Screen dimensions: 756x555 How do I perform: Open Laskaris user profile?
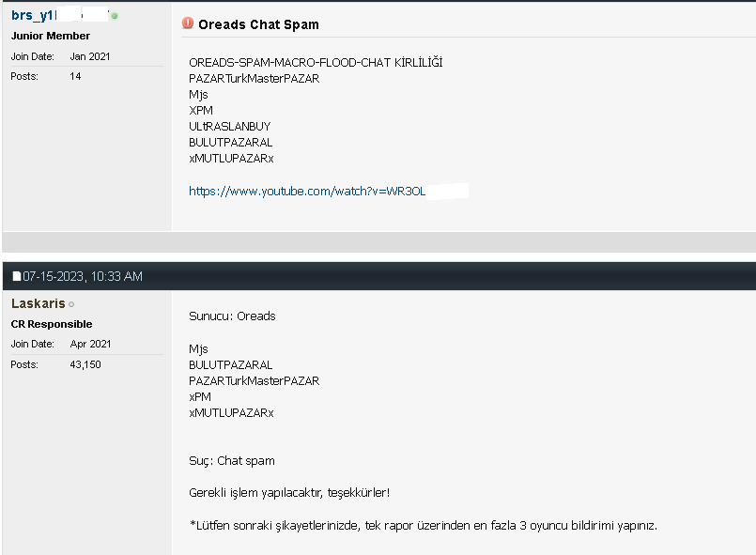point(38,303)
